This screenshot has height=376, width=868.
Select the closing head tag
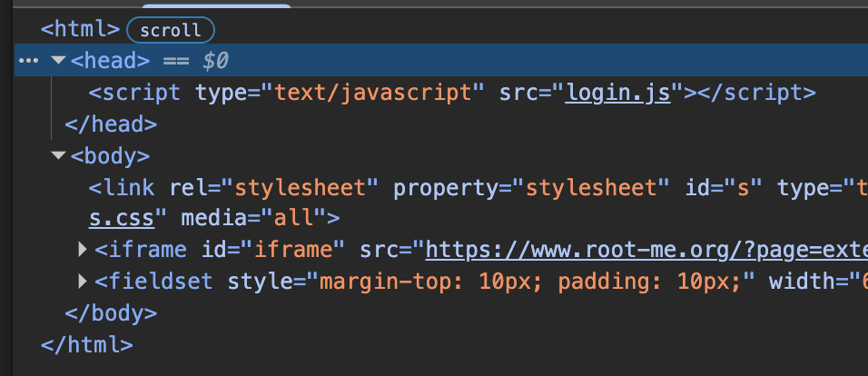pos(111,124)
